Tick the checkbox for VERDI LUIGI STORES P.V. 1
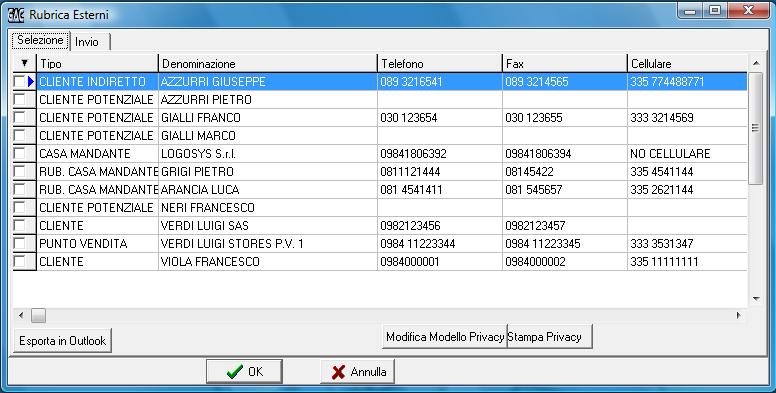 (19, 243)
